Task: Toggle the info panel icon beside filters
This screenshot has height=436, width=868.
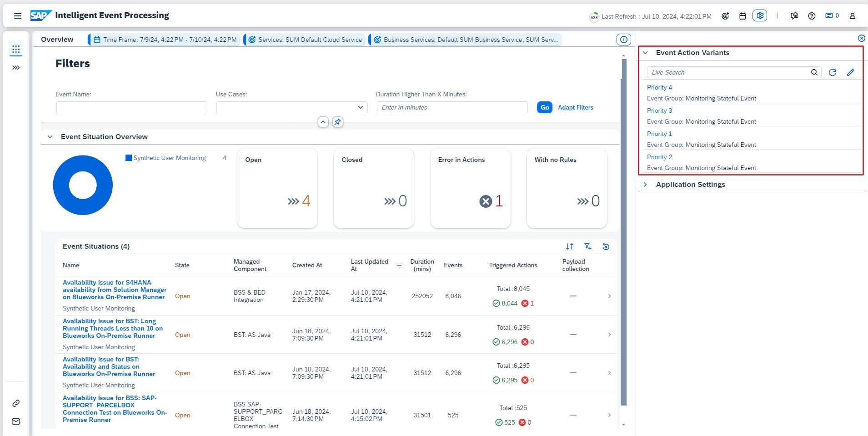Action: click(x=623, y=40)
